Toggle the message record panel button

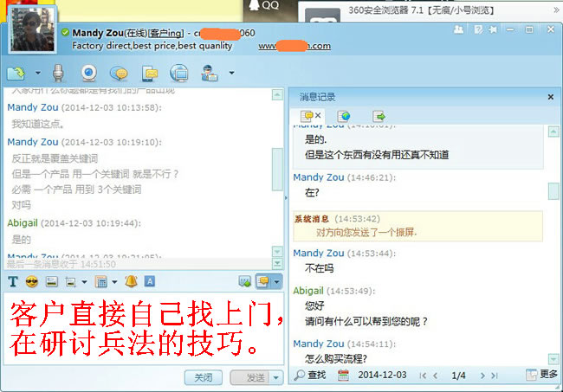tap(263, 281)
